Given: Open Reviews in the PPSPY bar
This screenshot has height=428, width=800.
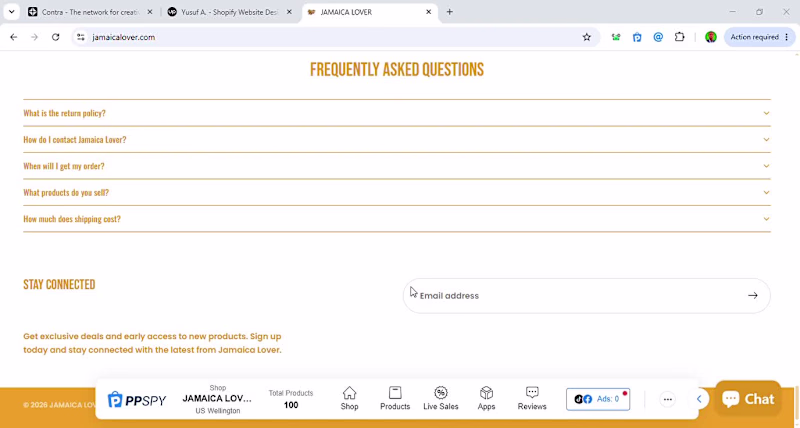Looking at the screenshot, I should coord(532,398).
